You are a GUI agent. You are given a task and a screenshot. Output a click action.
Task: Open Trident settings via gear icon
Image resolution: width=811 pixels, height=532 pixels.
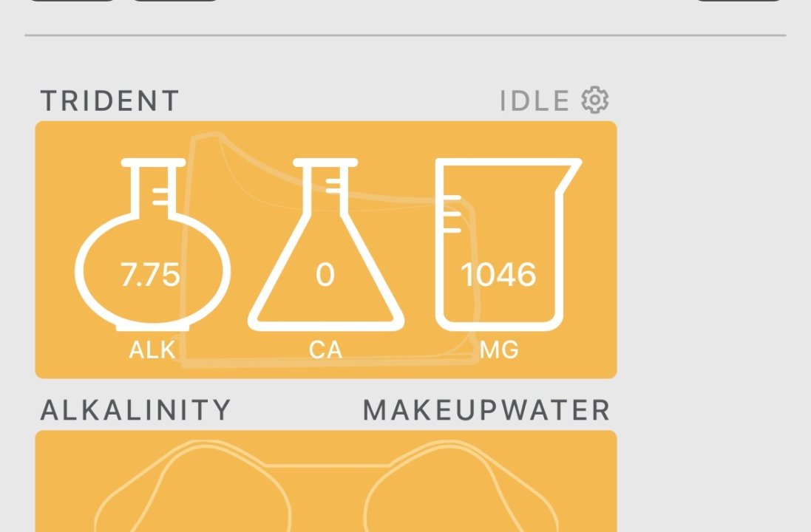595,100
